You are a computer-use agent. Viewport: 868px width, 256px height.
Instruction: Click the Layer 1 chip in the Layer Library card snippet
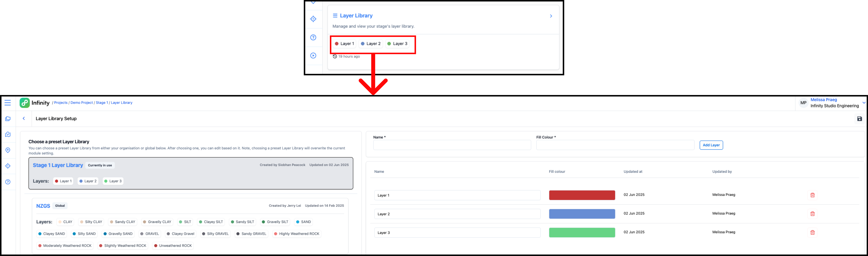344,44
